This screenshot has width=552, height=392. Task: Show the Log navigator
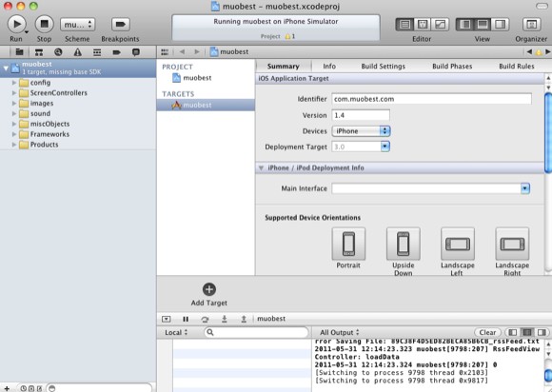136,52
